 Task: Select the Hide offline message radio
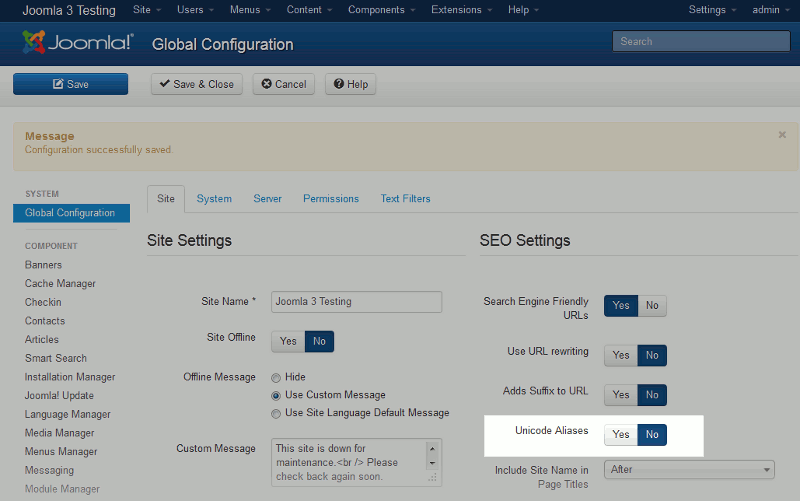point(276,377)
